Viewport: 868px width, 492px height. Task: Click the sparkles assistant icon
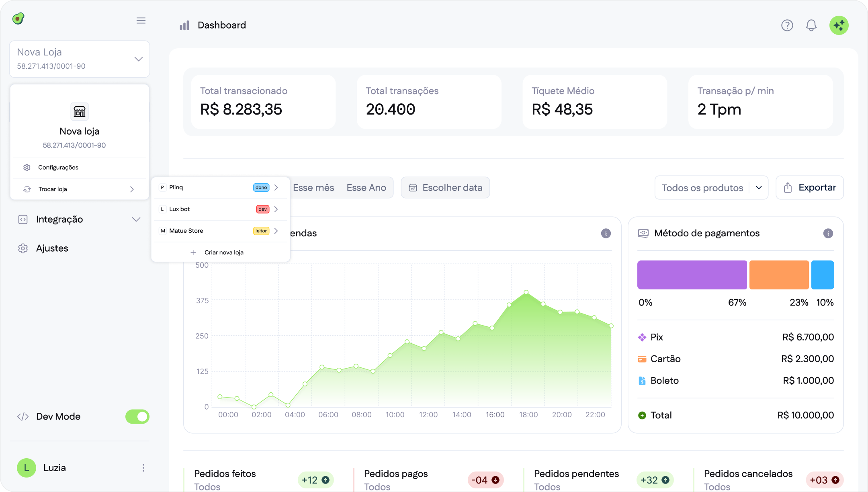click(x=839, y=25)
